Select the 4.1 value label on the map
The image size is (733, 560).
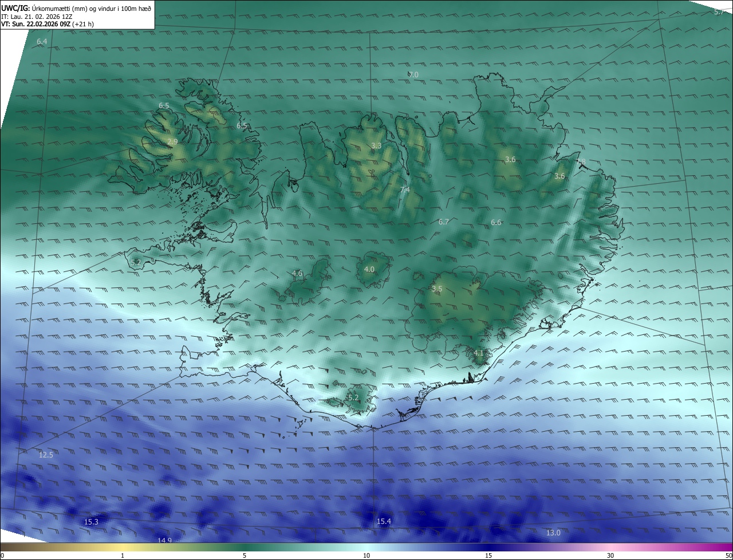tap(479, 353)
